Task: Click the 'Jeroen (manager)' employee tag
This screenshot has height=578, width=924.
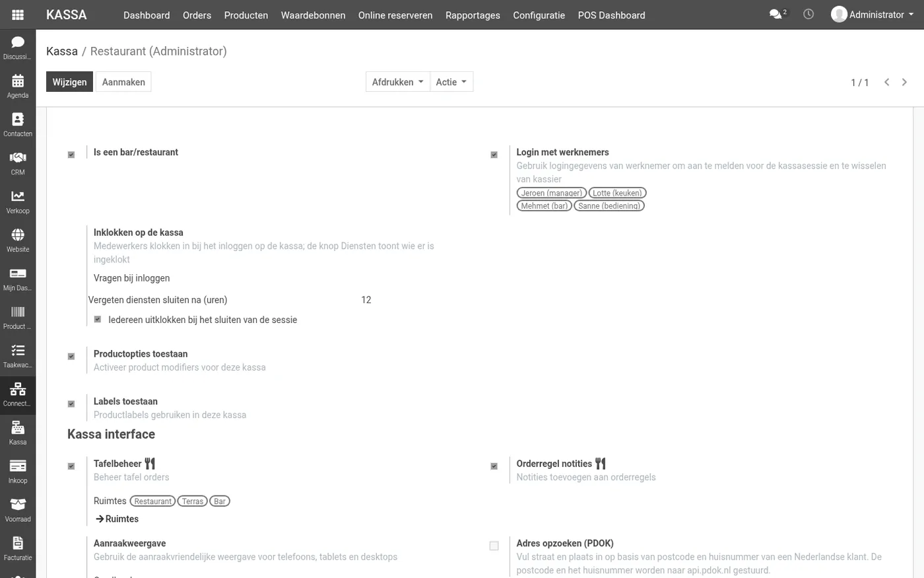Action: [552, 193]
